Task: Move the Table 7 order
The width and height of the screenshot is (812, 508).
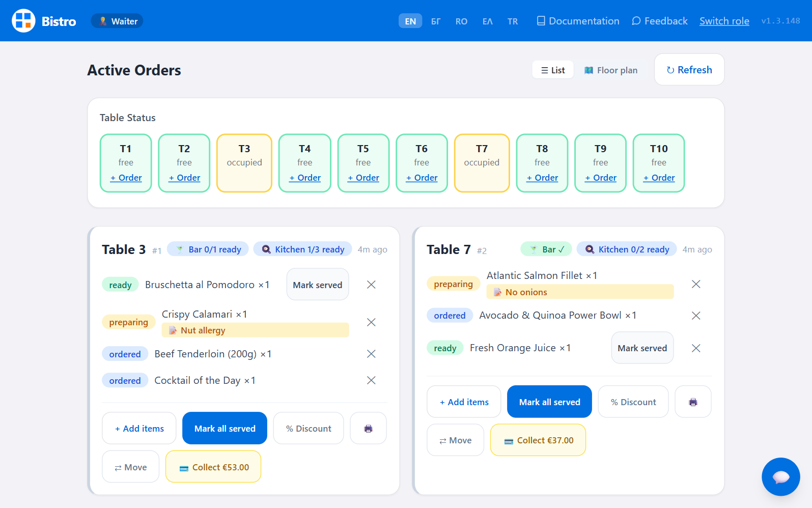Action: click(x=456, y=440)
